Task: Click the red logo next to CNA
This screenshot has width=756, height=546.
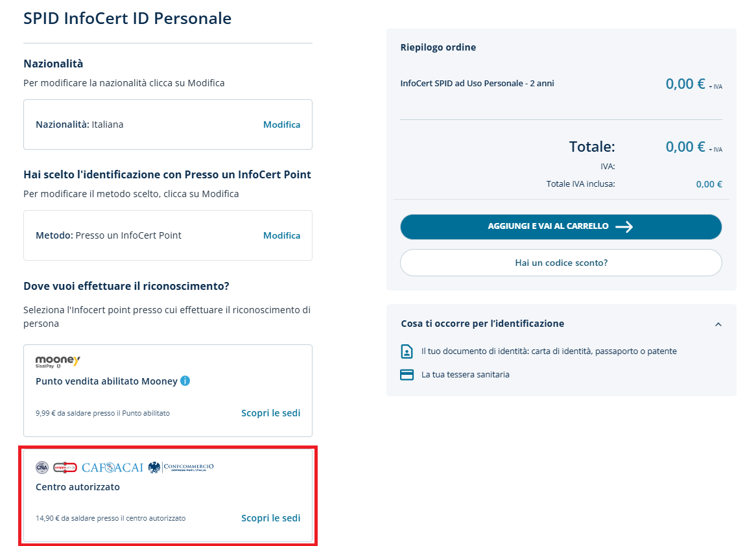Action: [65, 468]
